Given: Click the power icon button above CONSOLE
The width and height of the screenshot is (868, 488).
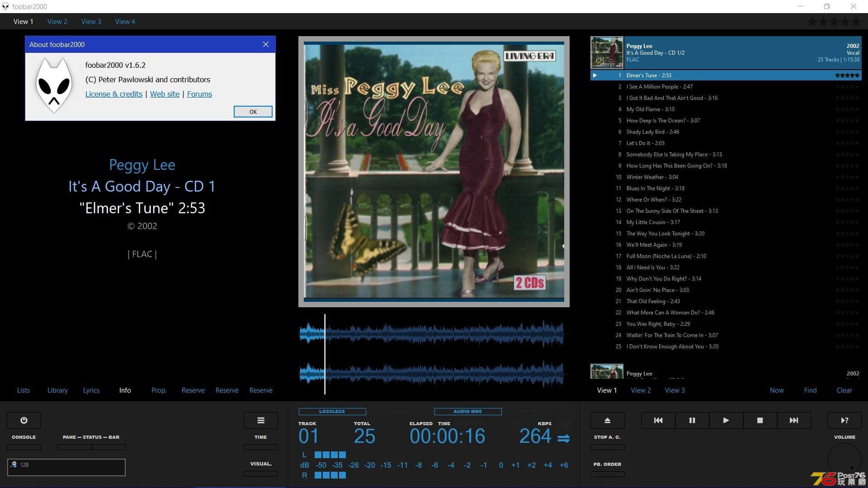Looking at the screenshot, I should [x=24, y=420].
